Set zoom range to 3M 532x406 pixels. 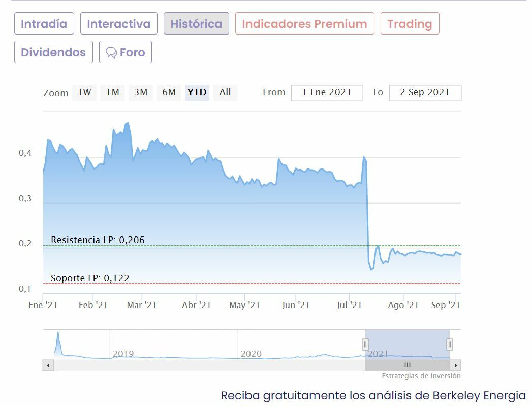pyautogui.click(x=141, y=92)
